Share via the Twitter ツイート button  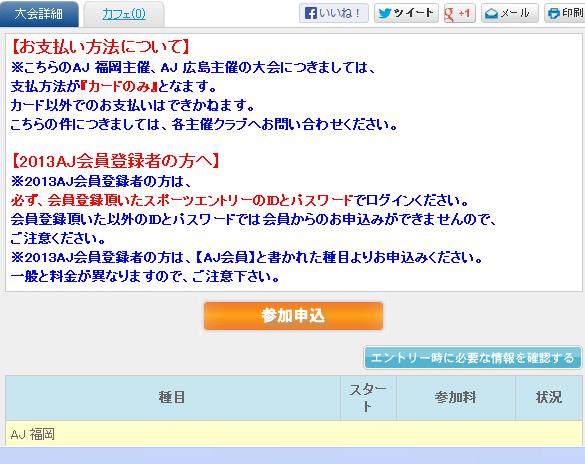[406, 13]
